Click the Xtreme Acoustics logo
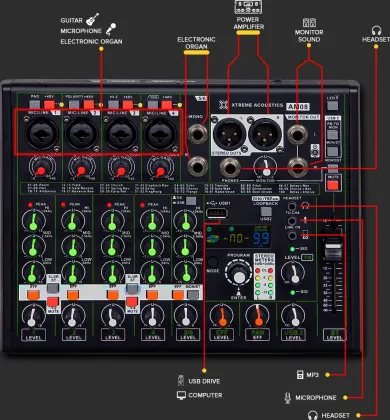390x420 pixels. (223, 105)
